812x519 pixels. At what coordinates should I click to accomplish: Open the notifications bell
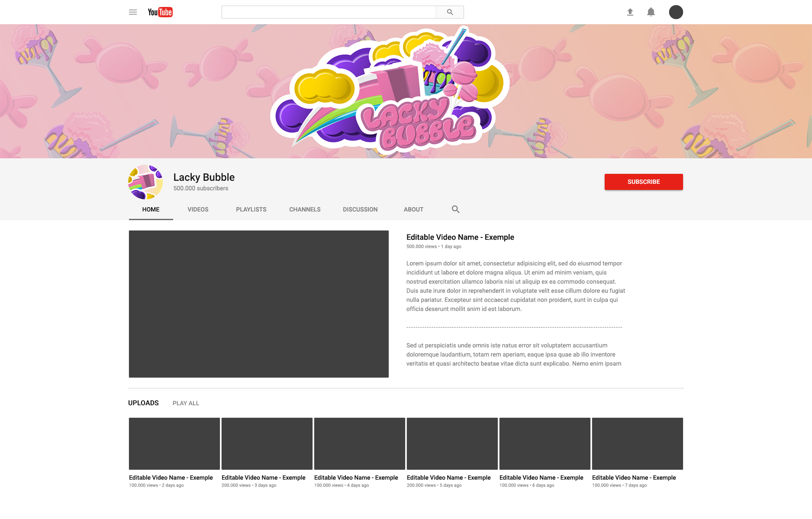pos(651,12)
